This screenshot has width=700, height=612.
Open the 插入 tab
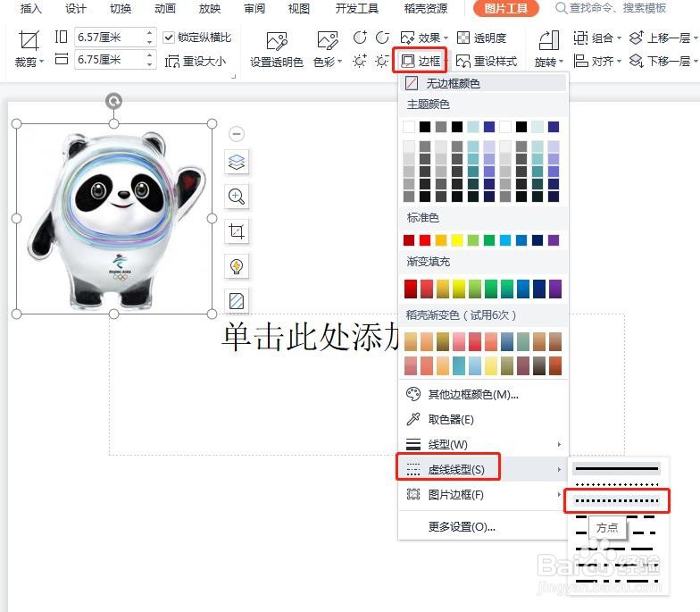(30, 8)
